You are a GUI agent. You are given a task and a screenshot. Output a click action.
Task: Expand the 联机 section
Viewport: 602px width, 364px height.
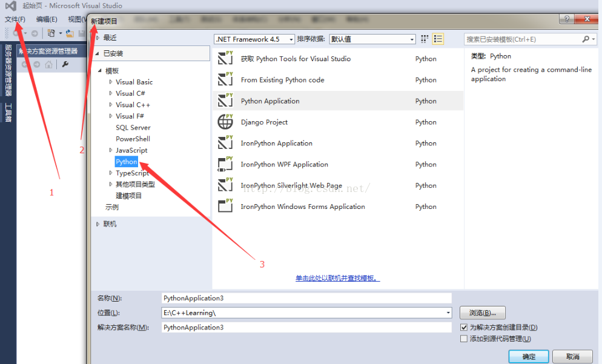[x=98, y=224]
